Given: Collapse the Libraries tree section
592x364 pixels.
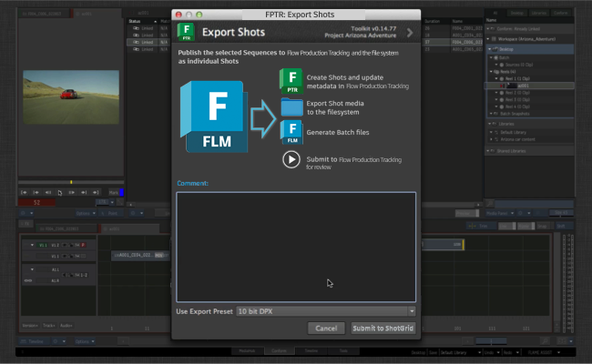Looking at the screenshot, I should tap(489, 124).
